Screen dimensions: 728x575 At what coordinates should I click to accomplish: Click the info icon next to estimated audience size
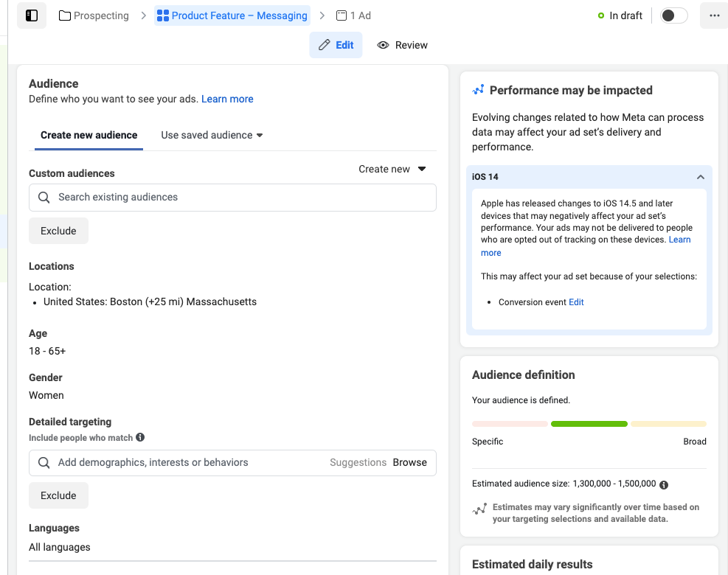coord(663,484)
